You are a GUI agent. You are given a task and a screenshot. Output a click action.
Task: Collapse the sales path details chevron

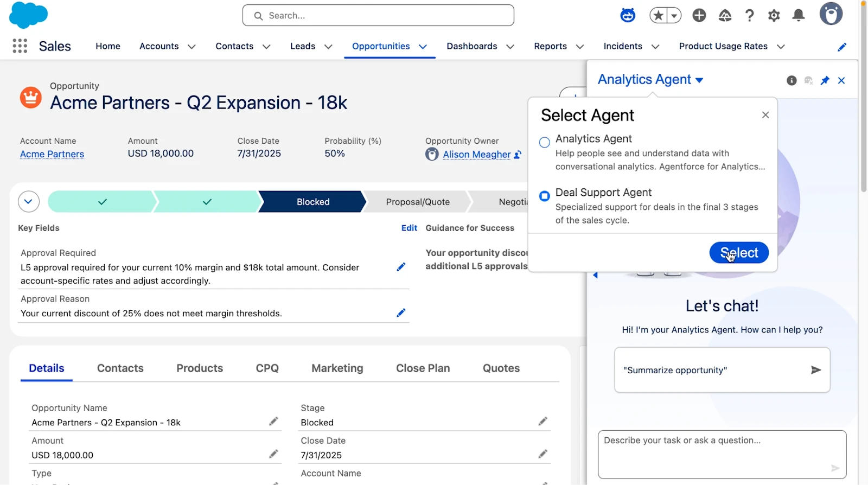pyautogui.click(x=29, y=202)
